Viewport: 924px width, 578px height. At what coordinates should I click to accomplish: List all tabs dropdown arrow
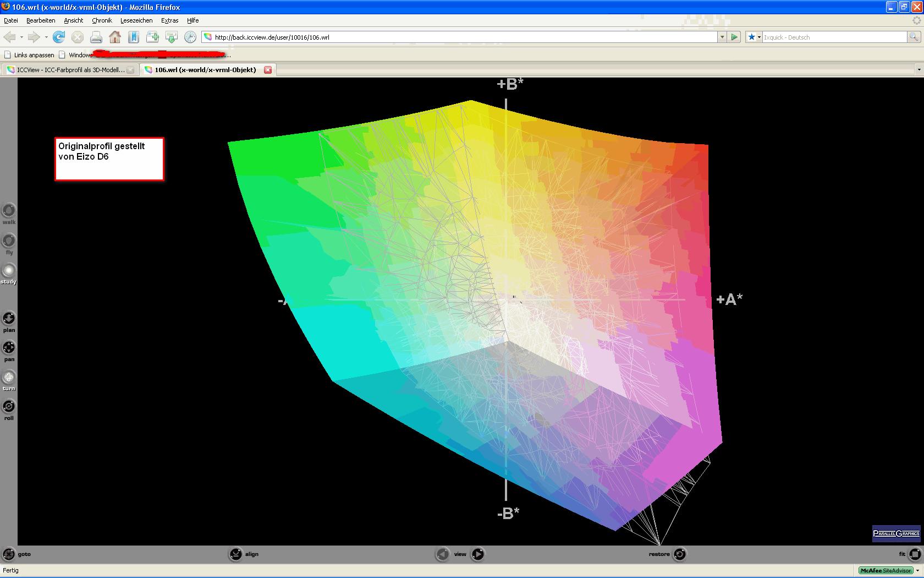click(x=919, y=70)
